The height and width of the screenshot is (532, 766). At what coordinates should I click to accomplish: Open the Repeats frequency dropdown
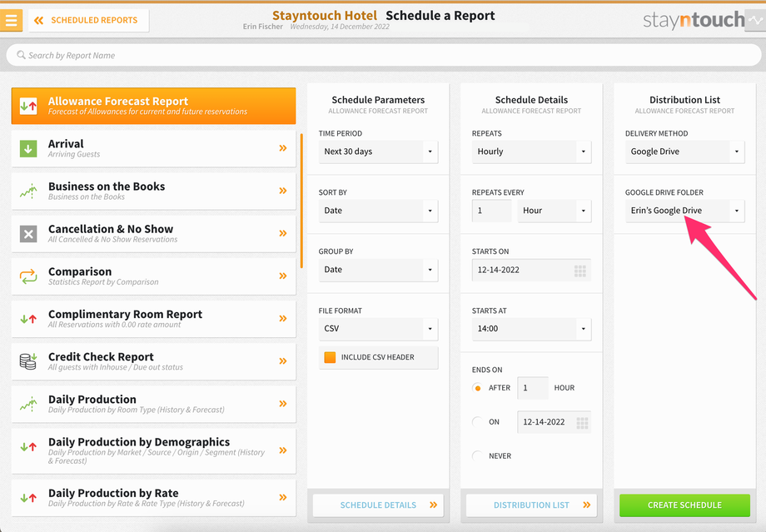(531, 152)
